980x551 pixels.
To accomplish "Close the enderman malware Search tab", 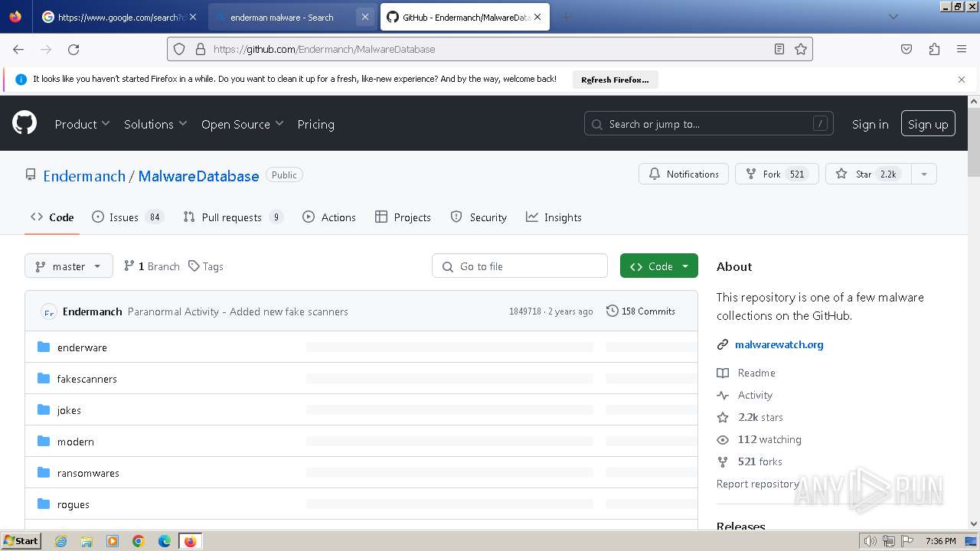I will [365, 17].
